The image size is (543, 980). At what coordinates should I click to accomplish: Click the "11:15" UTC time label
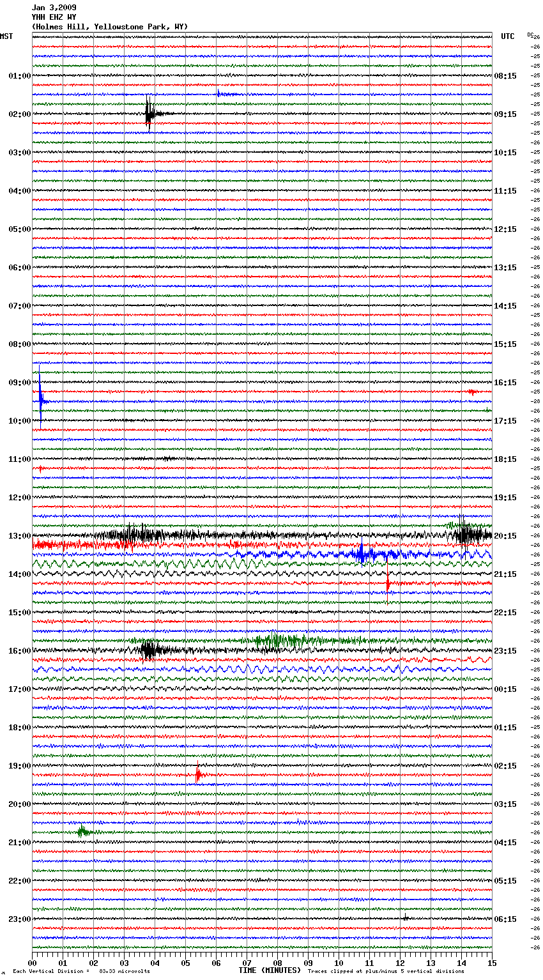pyautogui.click(x=505, y=191)
